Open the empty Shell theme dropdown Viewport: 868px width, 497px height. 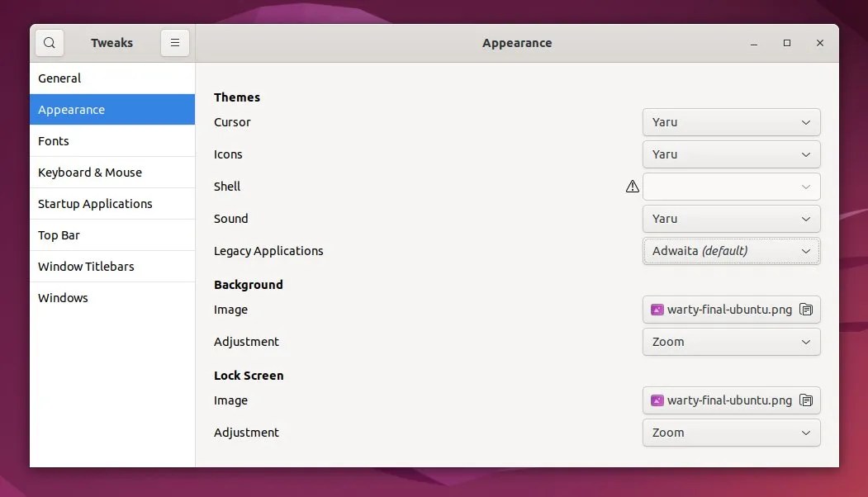pyautogui.click(x=731, y=187)
